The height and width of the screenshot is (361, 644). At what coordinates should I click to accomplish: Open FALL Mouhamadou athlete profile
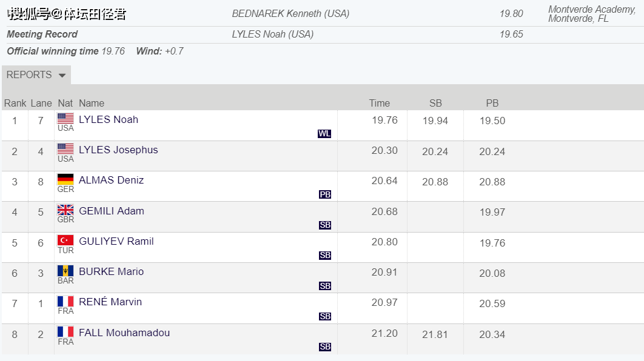[124, 333]
